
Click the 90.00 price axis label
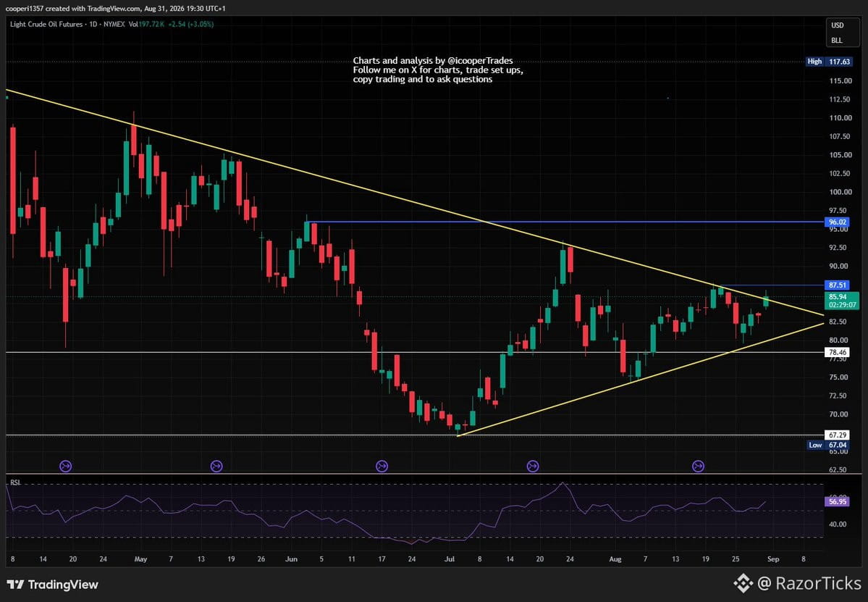pos(838,267)
